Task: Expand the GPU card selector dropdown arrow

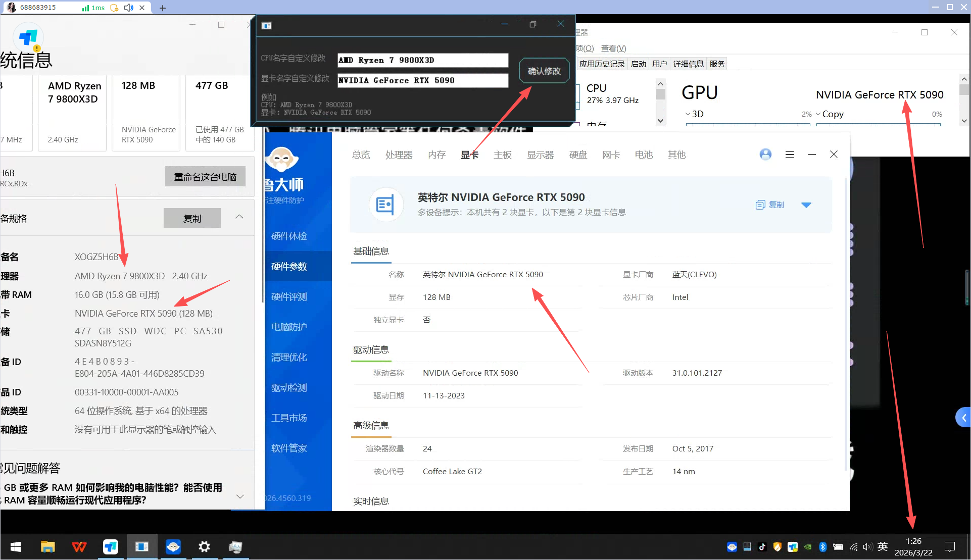Action: click(x=806, y=205)
